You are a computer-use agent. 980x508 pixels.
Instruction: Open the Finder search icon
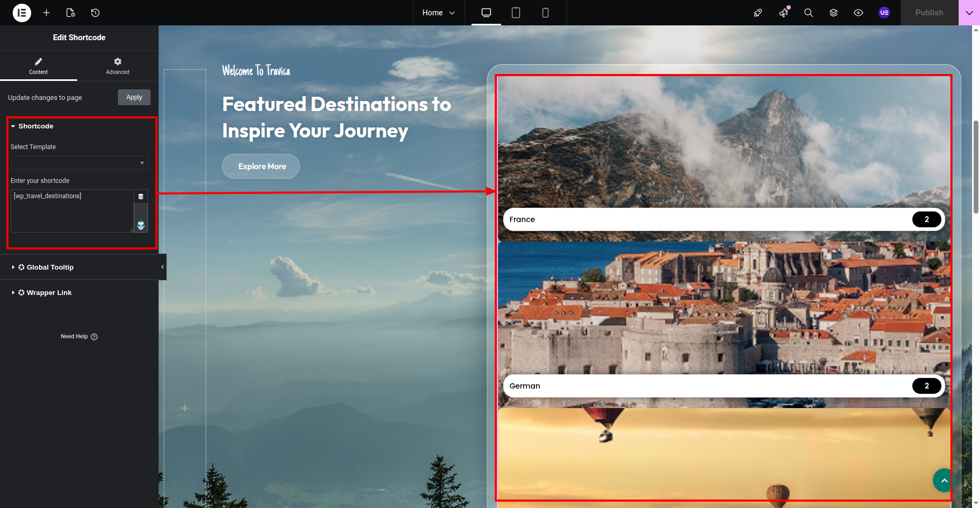[x=808, y=13]
